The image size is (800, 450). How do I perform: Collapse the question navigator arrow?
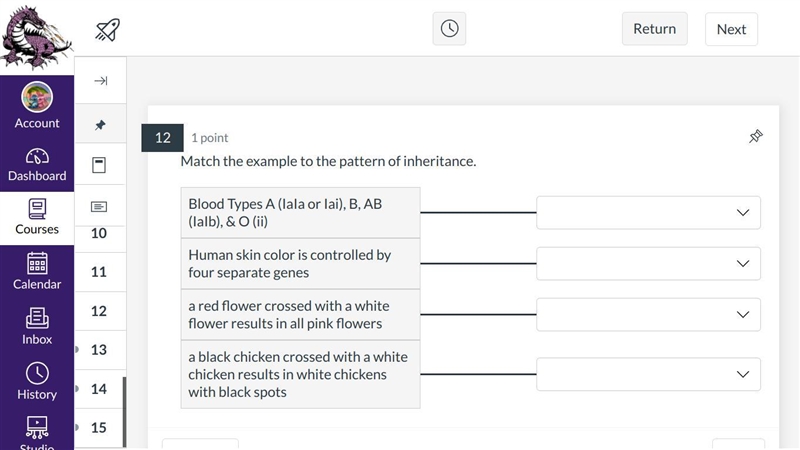pos(101,81)
